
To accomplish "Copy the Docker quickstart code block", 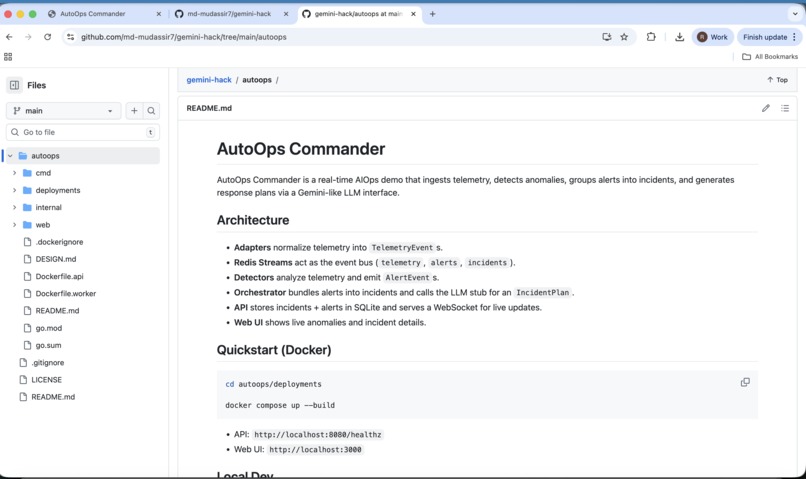I will click(x=745, y=382).
